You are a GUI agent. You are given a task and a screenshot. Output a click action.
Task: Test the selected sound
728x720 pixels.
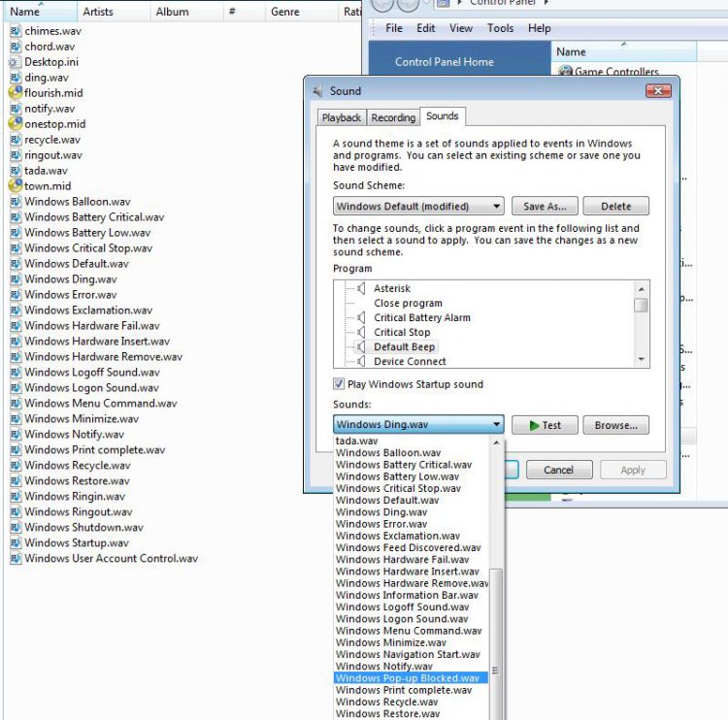545,425
